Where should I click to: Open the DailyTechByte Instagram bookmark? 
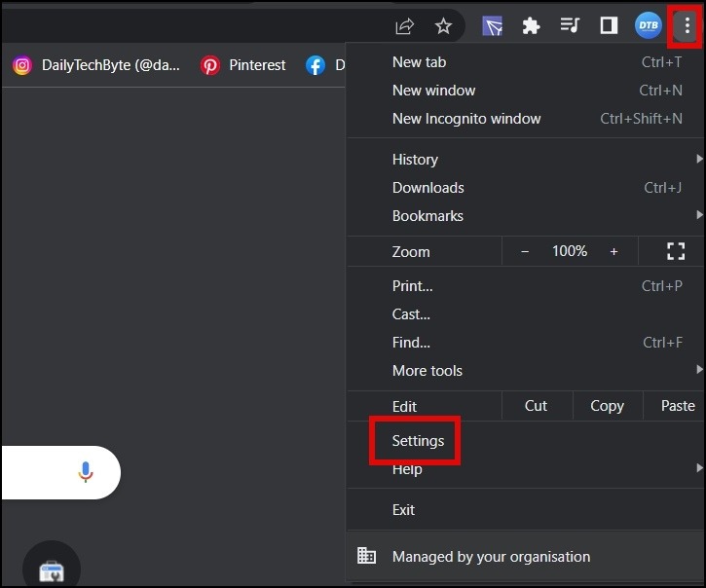coord(96,65)
